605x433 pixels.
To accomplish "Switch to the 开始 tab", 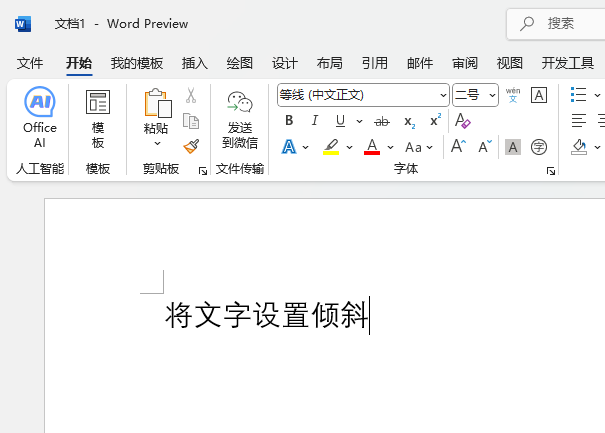I will click(x=79, y=63).
